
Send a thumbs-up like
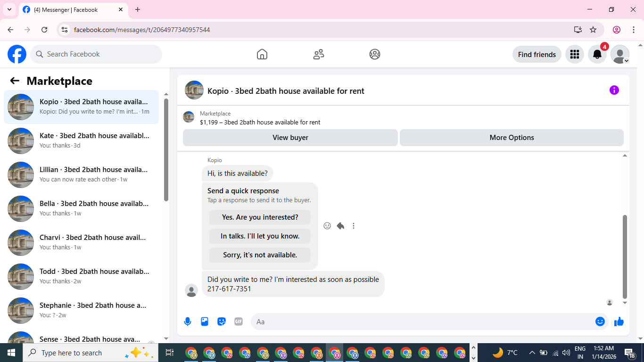(619, 321)
